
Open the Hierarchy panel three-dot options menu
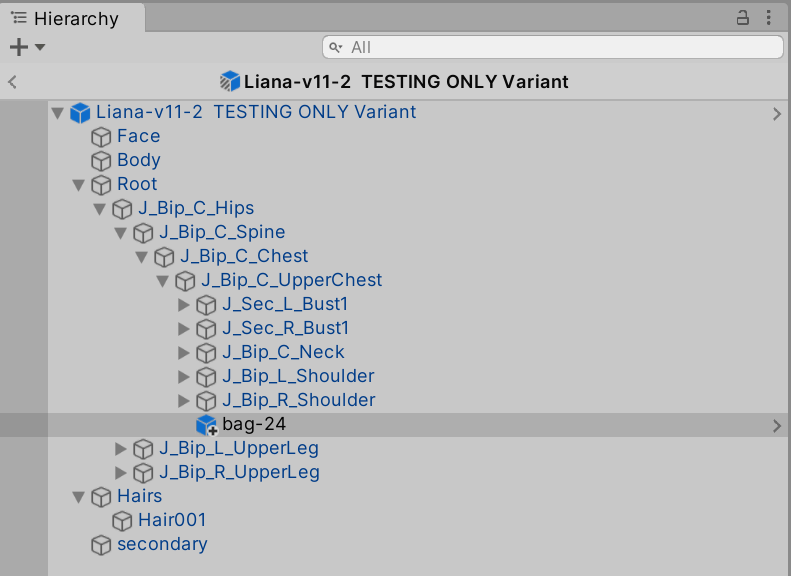click(x=769, y=17)
